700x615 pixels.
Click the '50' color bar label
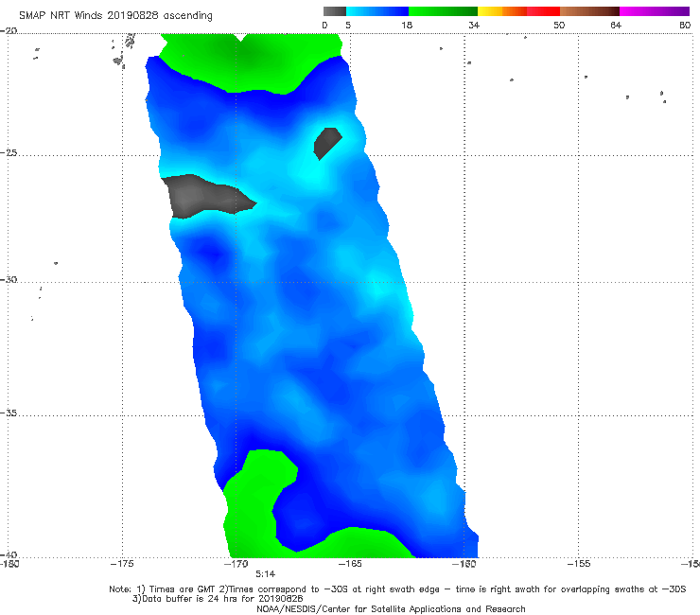pos(559,25)
